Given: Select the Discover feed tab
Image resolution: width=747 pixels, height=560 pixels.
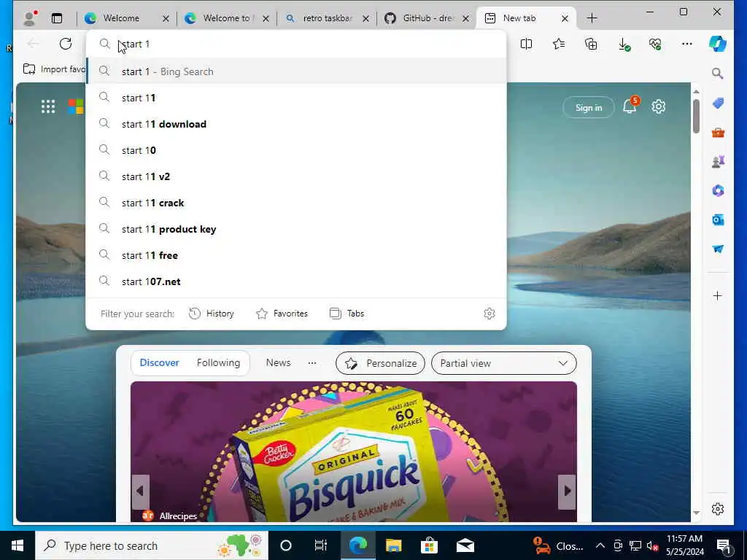Looking at the screenshot, I should pos(159,363).
